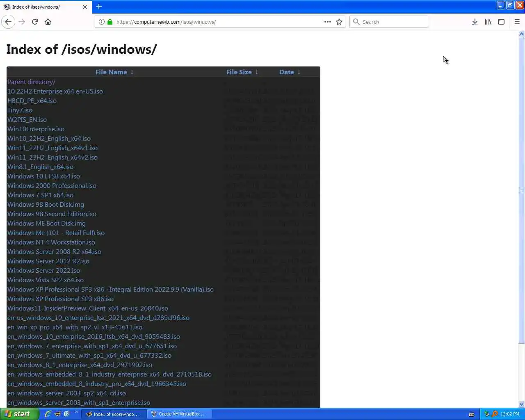The image size is (525, 420).
Task: Reload the page with the refresh icon
Action: (35, 22)
